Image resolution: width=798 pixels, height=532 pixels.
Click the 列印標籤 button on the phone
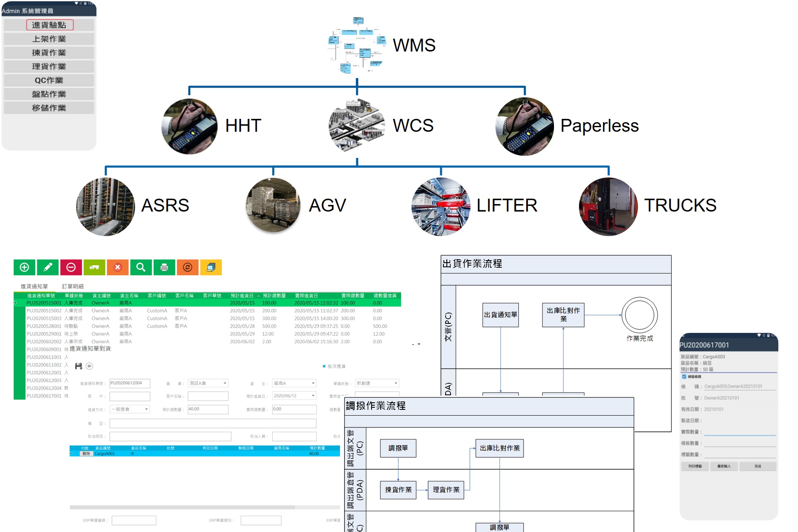point(695,466)
